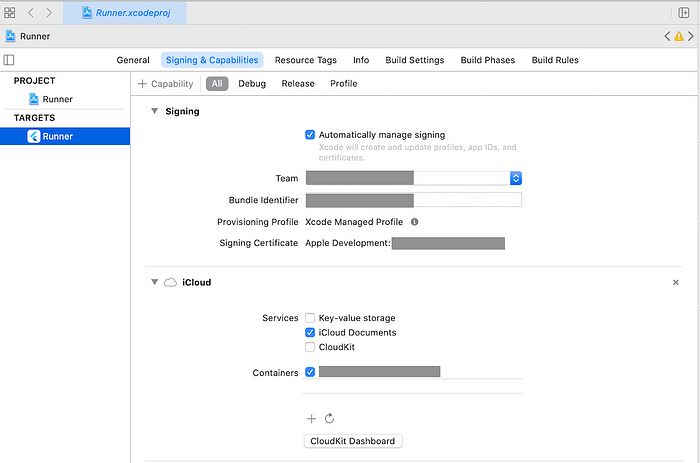
Task: Open the related items grid icon
Action: [x=9, y=13]
